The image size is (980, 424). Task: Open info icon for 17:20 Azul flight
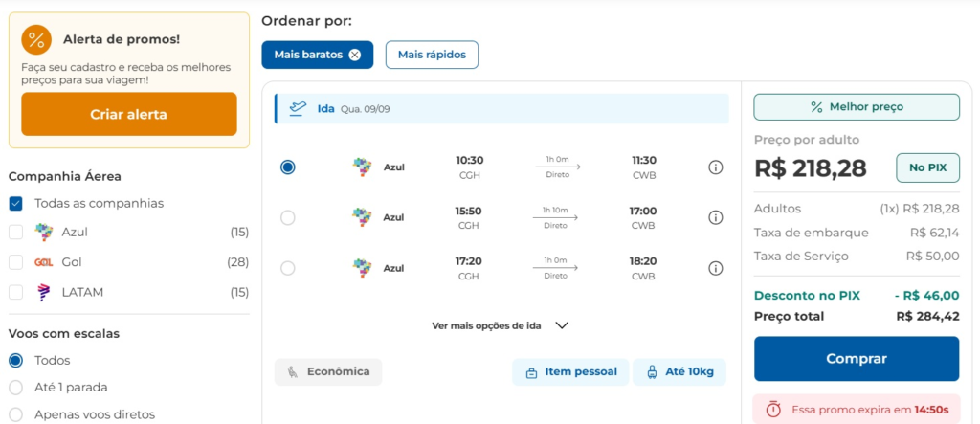(x=716, y=268)
